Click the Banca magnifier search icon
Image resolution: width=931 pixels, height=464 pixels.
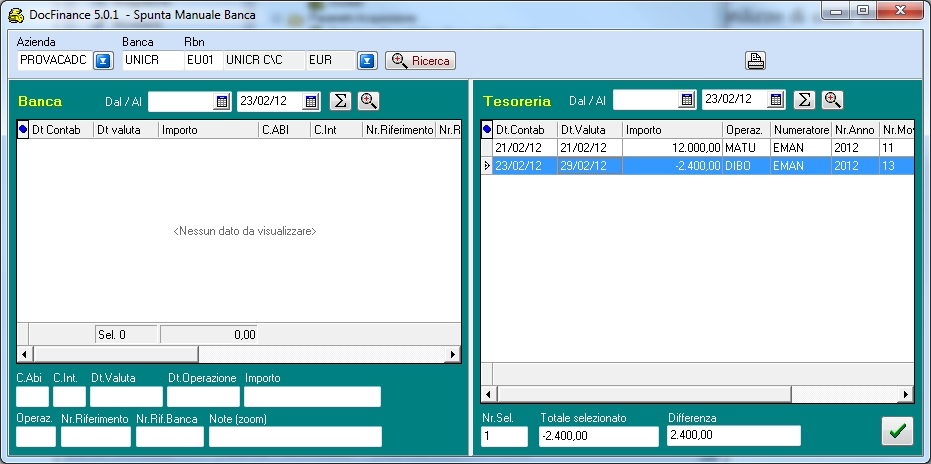369,101
